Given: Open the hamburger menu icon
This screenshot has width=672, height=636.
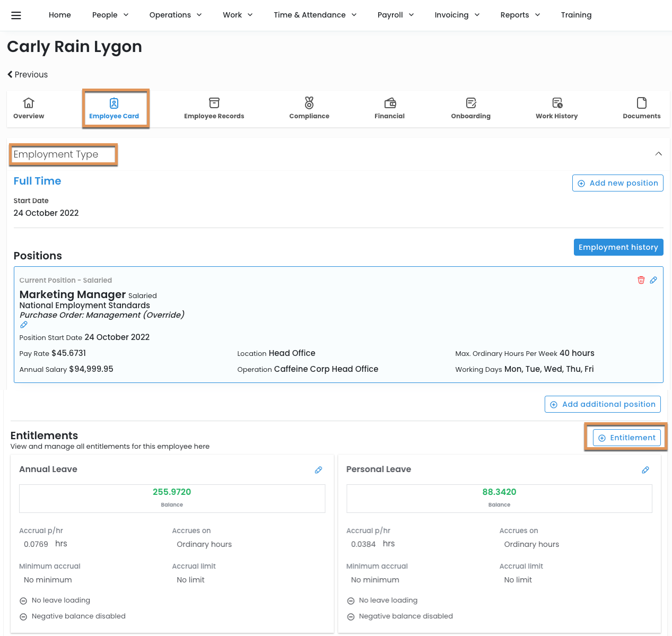Looking at the screenshot, I should pyautogui.click(x=16, y=15).
